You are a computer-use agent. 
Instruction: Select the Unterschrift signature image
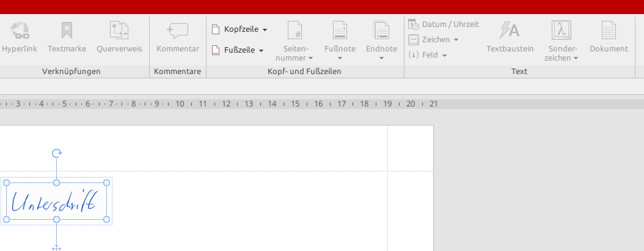click(57, 201)
